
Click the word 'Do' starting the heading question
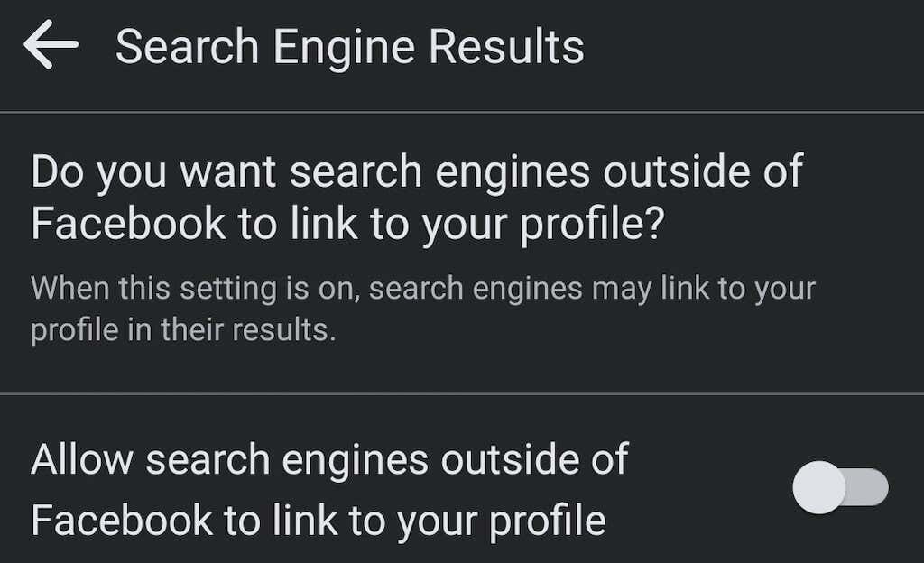click(58, 171)
